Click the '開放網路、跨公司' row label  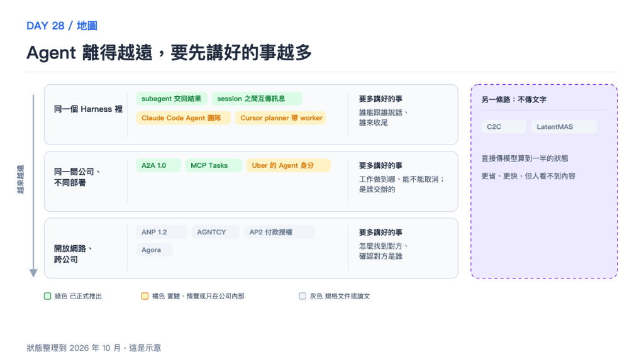pyautogui.click(x=73, y=254)
